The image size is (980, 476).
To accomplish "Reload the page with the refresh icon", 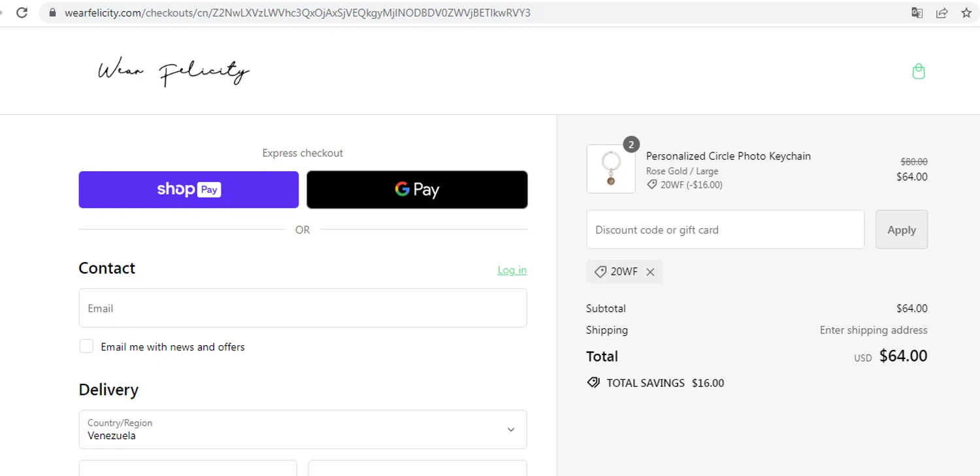I will (22, 12).
